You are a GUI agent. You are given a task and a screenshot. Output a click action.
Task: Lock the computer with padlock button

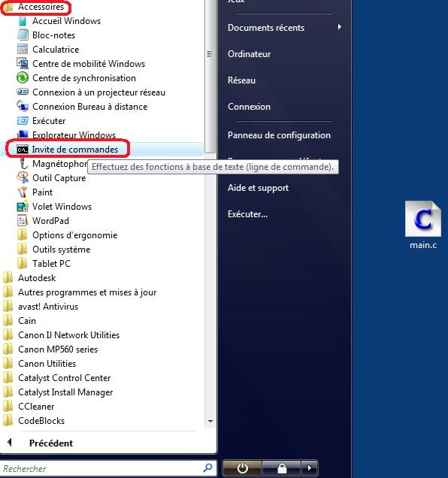281,468
